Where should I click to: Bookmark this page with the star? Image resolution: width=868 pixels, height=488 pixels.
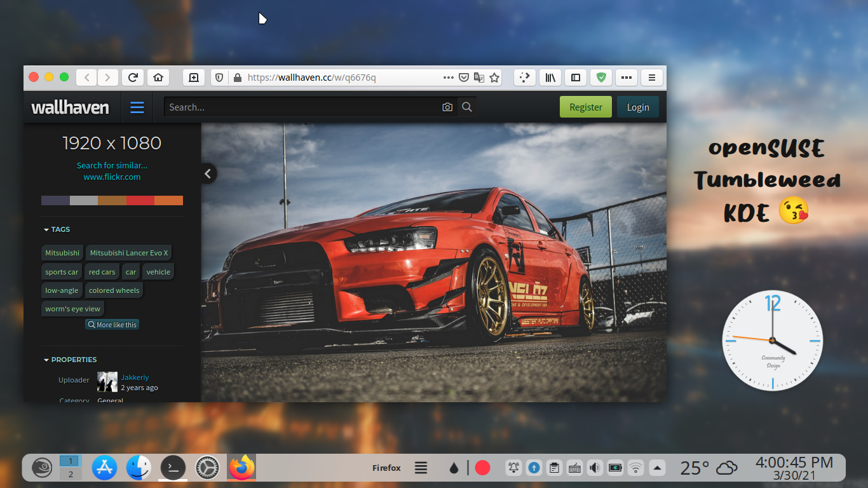pos(494,78)
